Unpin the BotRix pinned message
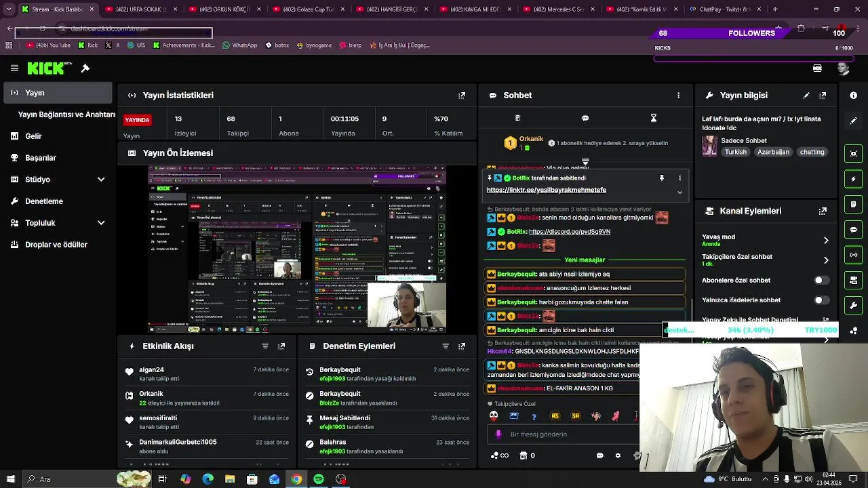868x488 pixels. (x=661, y=178)
